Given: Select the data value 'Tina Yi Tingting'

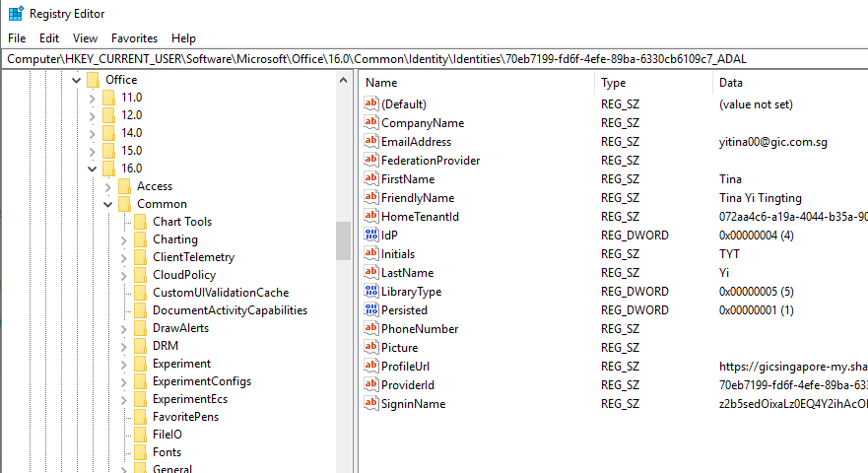Looking at the screenshot, I should point(760,198).
